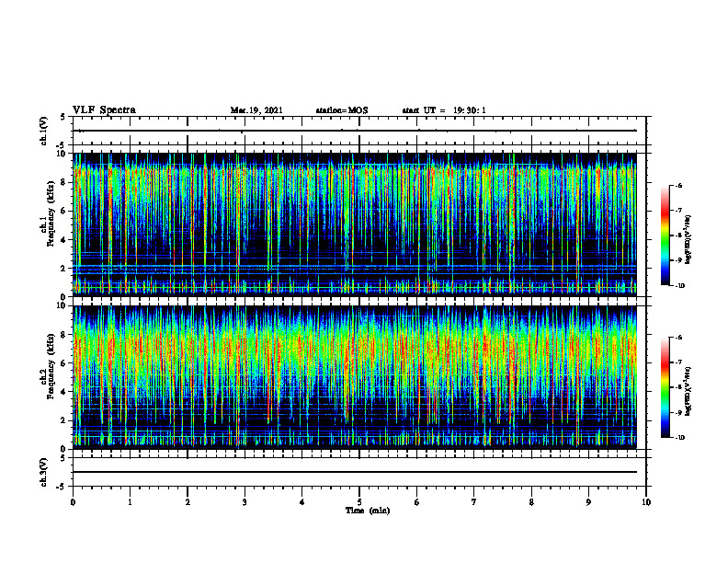Click time axis tick label "9" min
The image size is (728, 563).
pyautogui.click(x=588, y=502)
